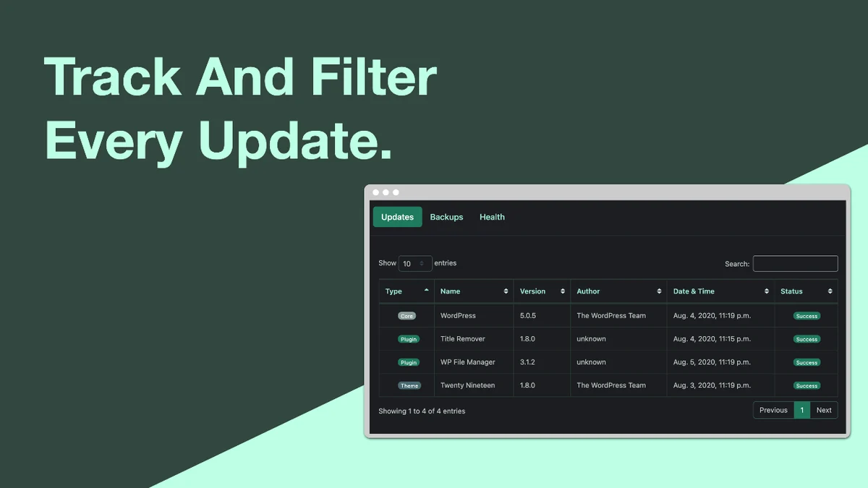Open the Health tab

[x=492, y=217]
